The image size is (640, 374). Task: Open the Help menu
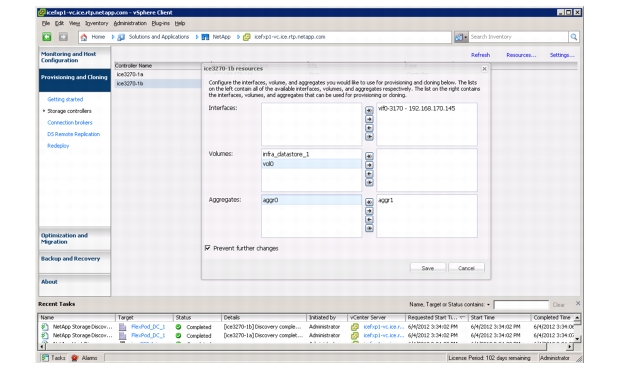pyautogui.click(x=180, y=24)
